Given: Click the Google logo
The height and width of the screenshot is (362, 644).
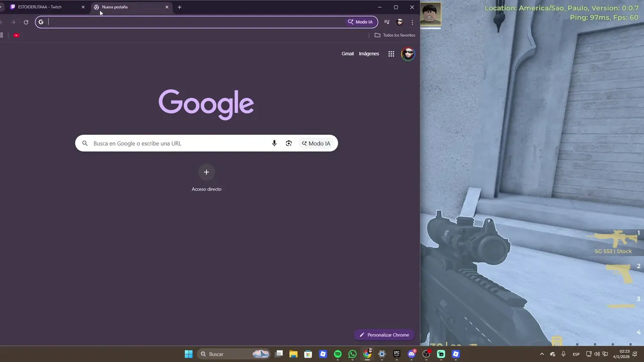Looking at the screenshot, I should pyautogui.click(x=206, y=104).
